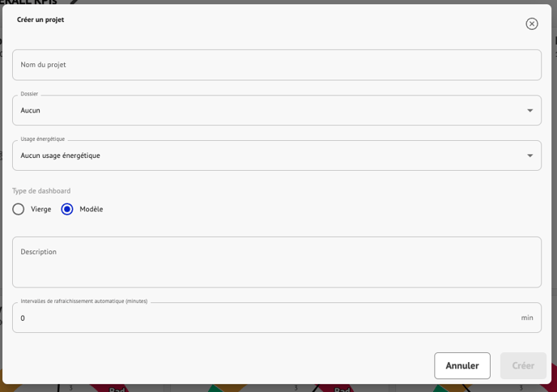Select the Vierge radio button

(19, 209)
